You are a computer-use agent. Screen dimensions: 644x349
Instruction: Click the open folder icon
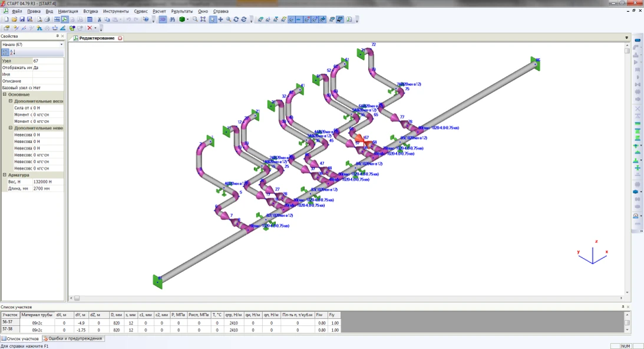[x=14, y=19]
